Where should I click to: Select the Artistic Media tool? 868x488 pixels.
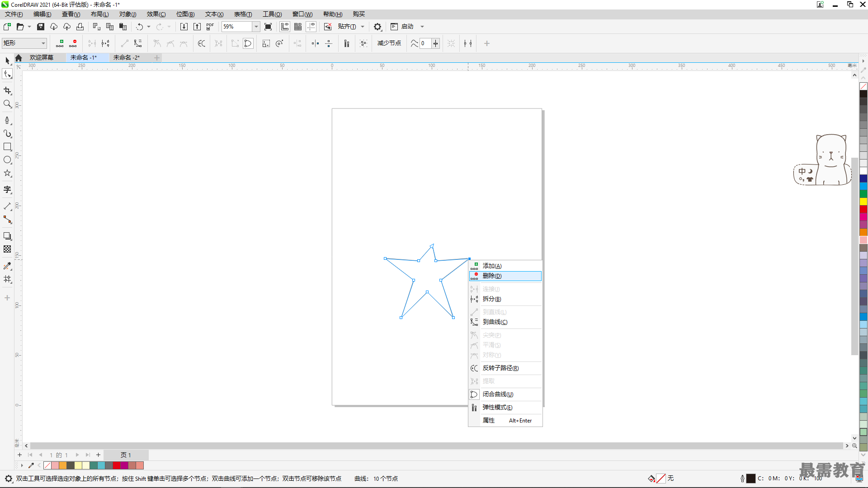7,134
